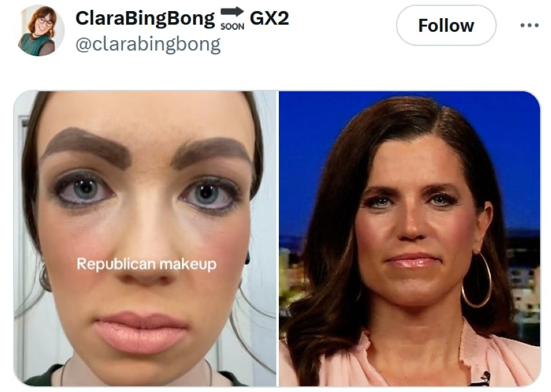Open the right photo with blue background
Viewport: 551px width, 392px height.
[x=409, y=238]
